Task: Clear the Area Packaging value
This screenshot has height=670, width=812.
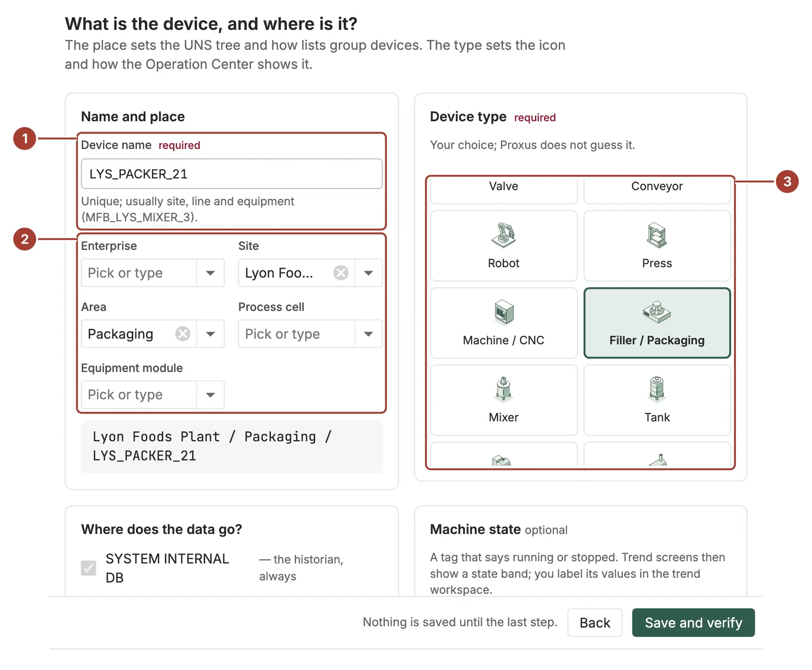Action: [183, 334]
